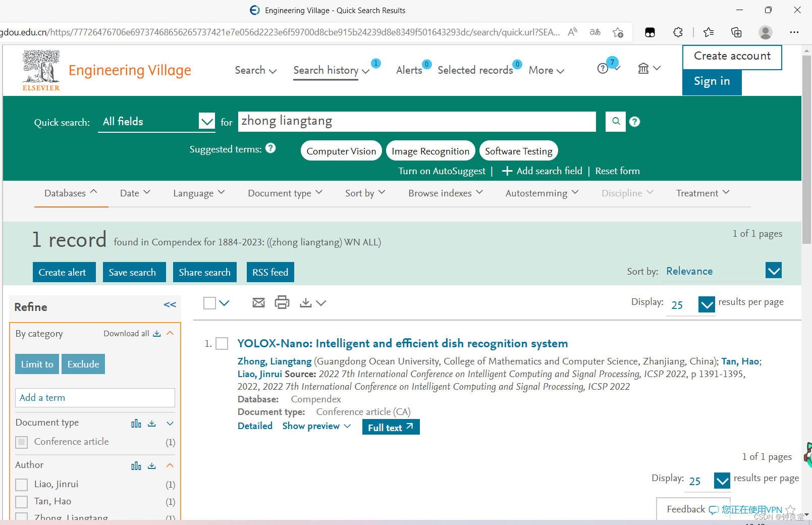Open help menu question mark icon
812x525 pixels.
[603, 68]
